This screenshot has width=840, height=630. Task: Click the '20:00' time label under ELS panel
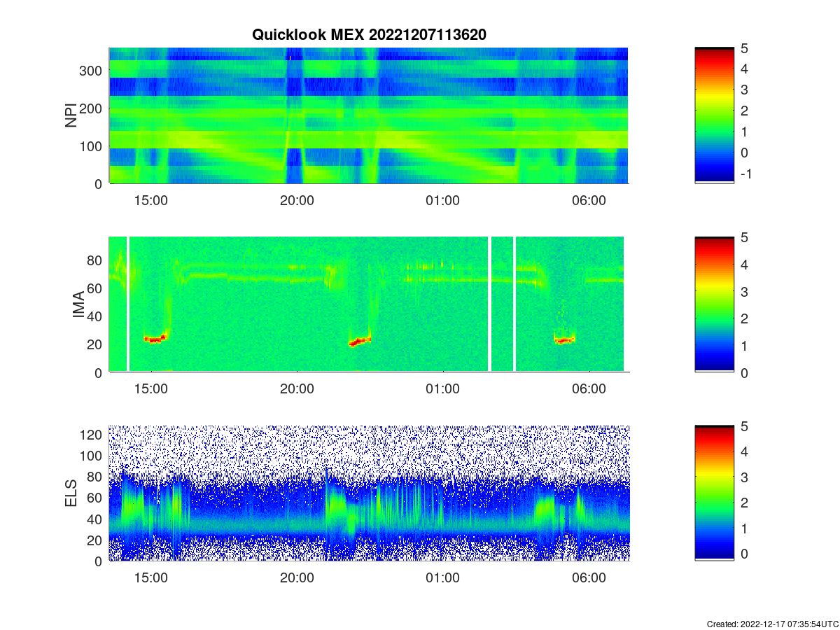(x=297, y=577)
